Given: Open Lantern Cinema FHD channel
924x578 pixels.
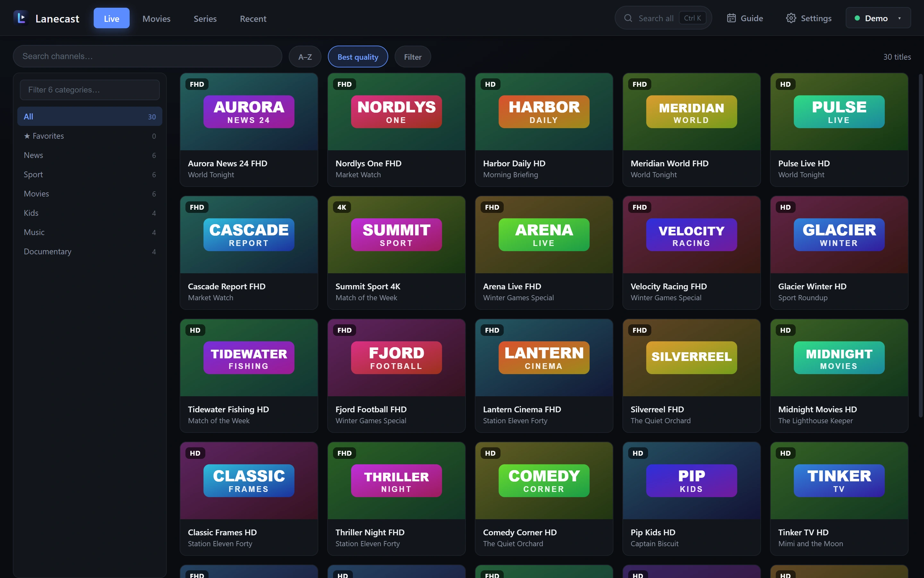Looking at the screenshot, I should [x=544, y=376].
